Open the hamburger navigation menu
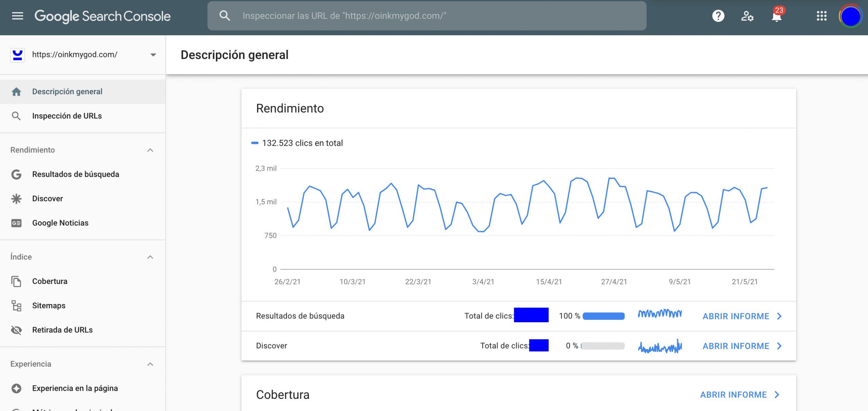Image resolution: width=868 pixels, height=411 pixels. point(18,16)
